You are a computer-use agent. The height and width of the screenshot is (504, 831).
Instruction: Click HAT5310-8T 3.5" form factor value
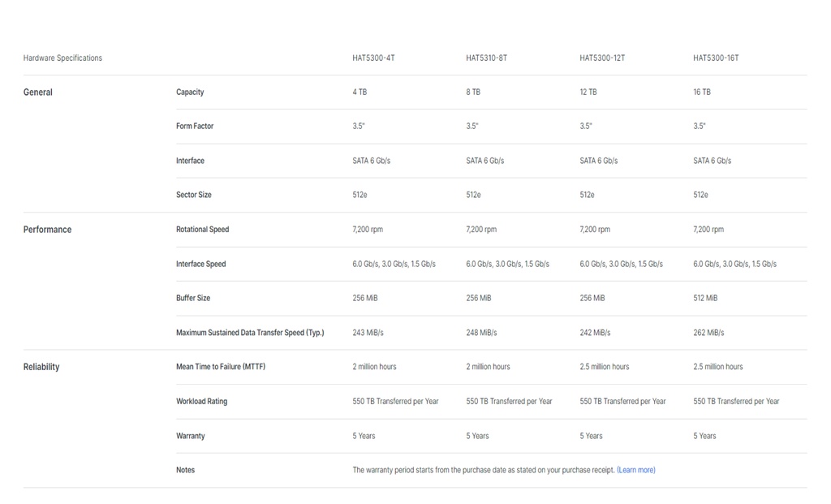472,126
